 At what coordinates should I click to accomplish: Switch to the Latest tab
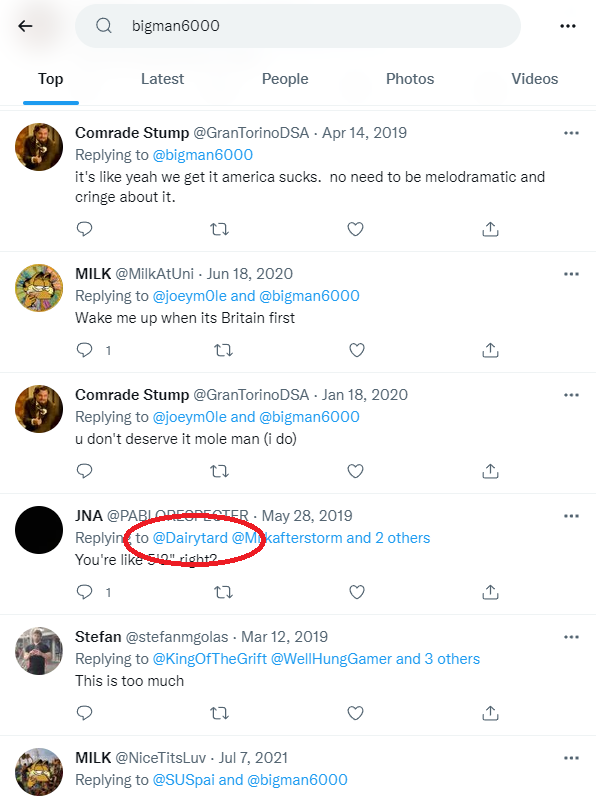162,79
